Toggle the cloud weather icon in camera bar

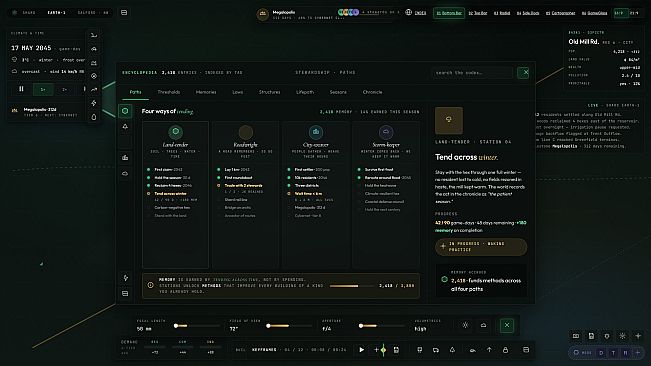(483, 325)
